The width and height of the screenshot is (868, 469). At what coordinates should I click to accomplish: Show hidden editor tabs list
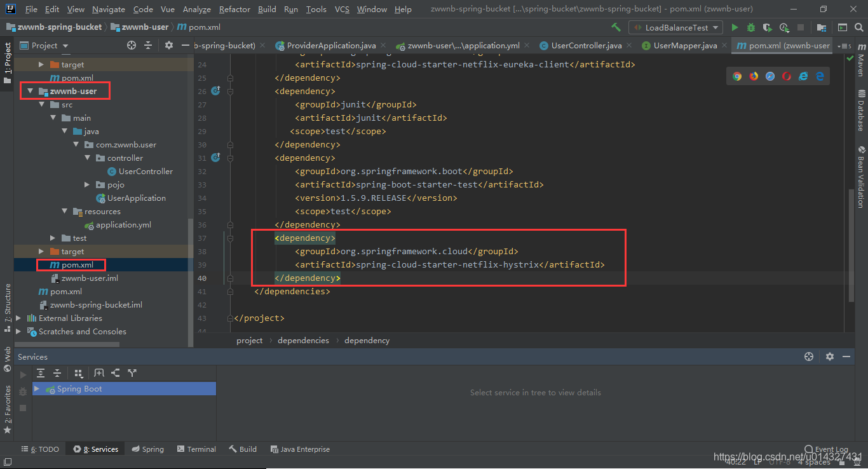tap(844, 46)
